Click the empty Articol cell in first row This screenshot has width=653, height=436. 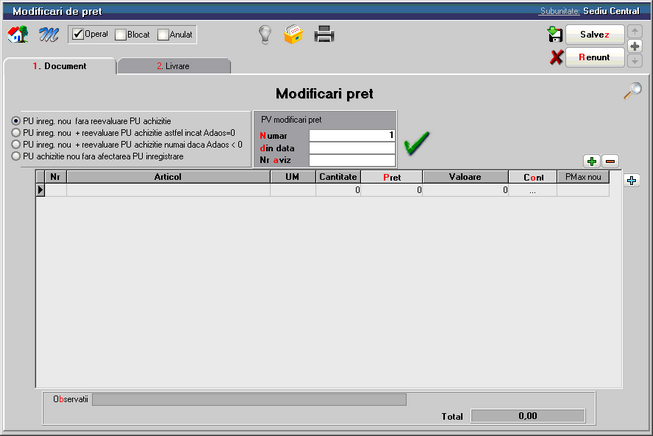pos(168,190)
